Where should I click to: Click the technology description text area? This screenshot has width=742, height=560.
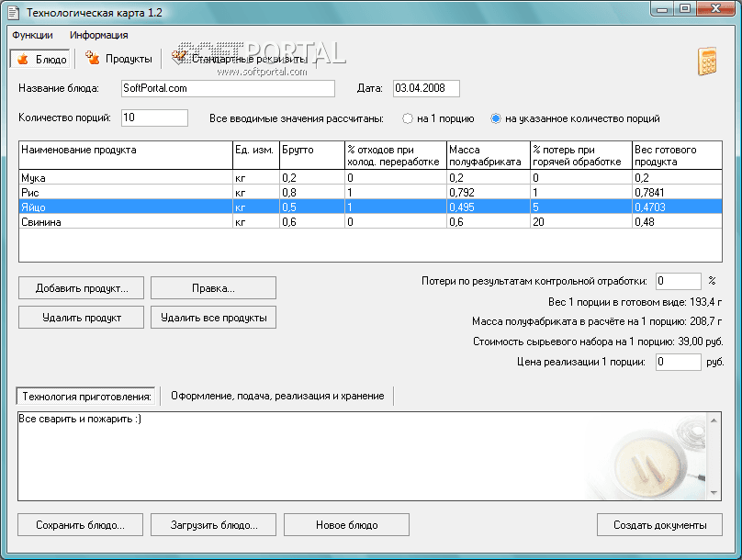tap(363, 456)
